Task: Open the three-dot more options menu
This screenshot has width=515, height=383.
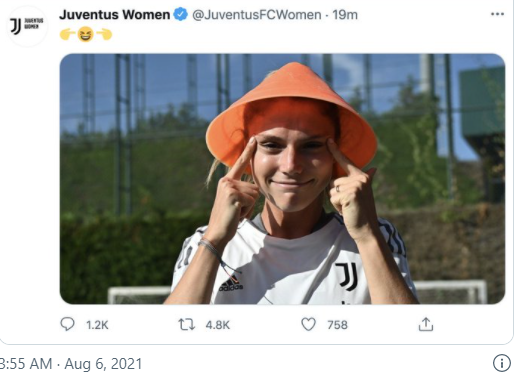Action: tap(497, 14)
